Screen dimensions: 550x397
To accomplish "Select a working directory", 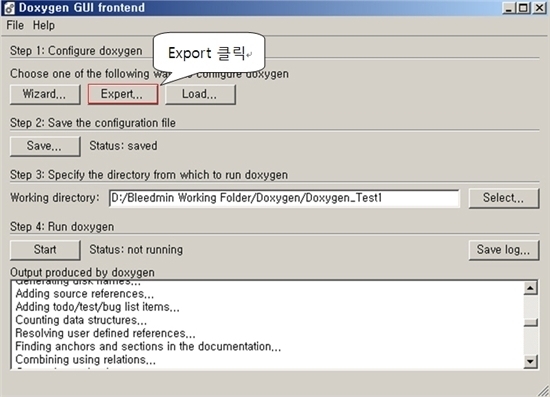I will (x=504, y=198).
